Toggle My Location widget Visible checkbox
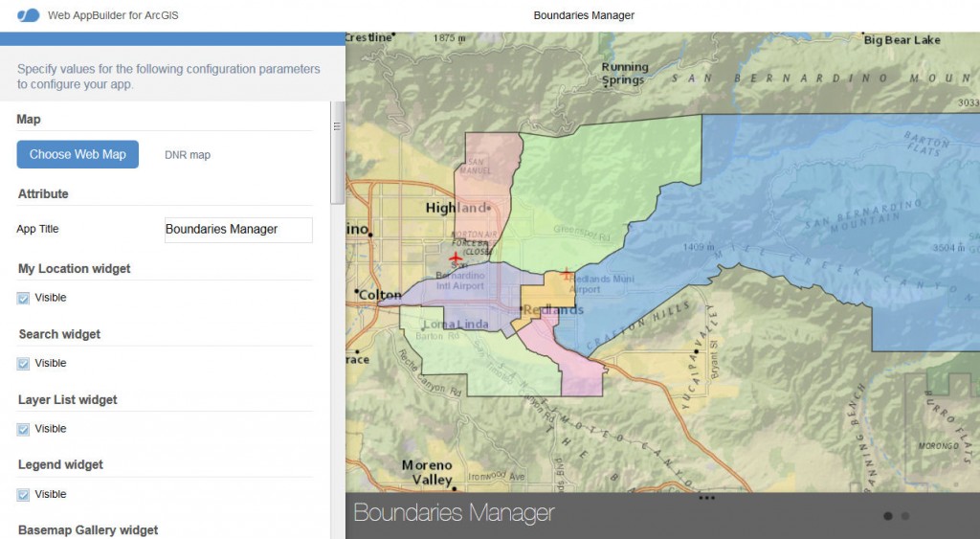 click(23, 299)
